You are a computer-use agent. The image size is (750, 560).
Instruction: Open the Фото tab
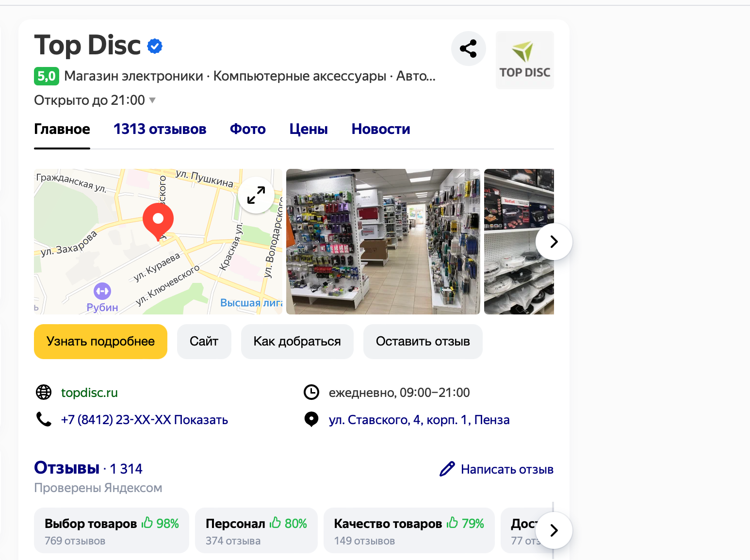tap(248, 129)
